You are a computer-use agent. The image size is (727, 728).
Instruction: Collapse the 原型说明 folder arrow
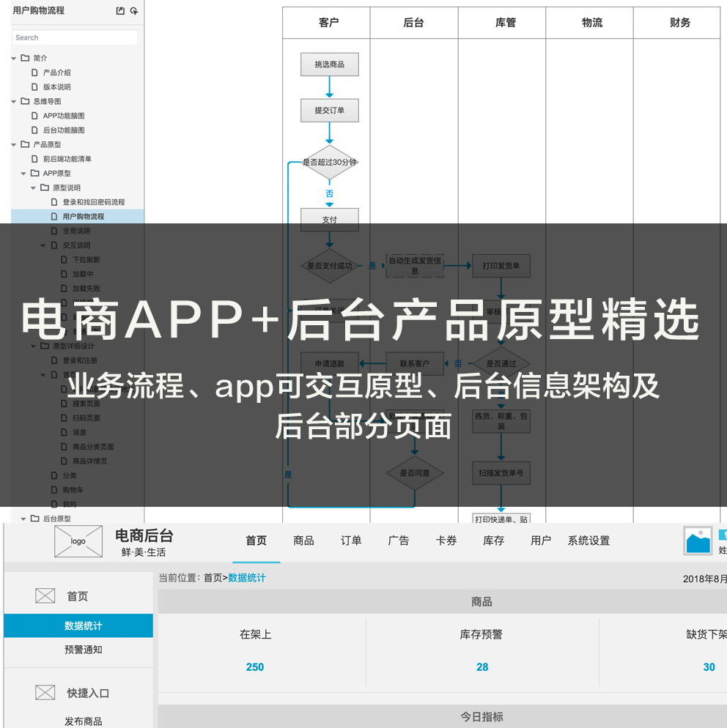click(x=34, y=188)
